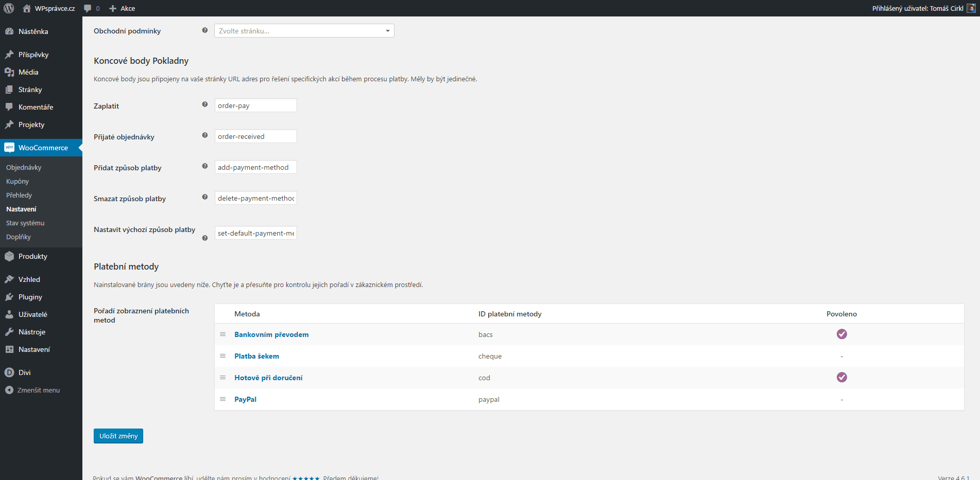Click help icon next to Přidat způsob platby
This screenshot has width=980, height=480.
(x=205, y=166)
